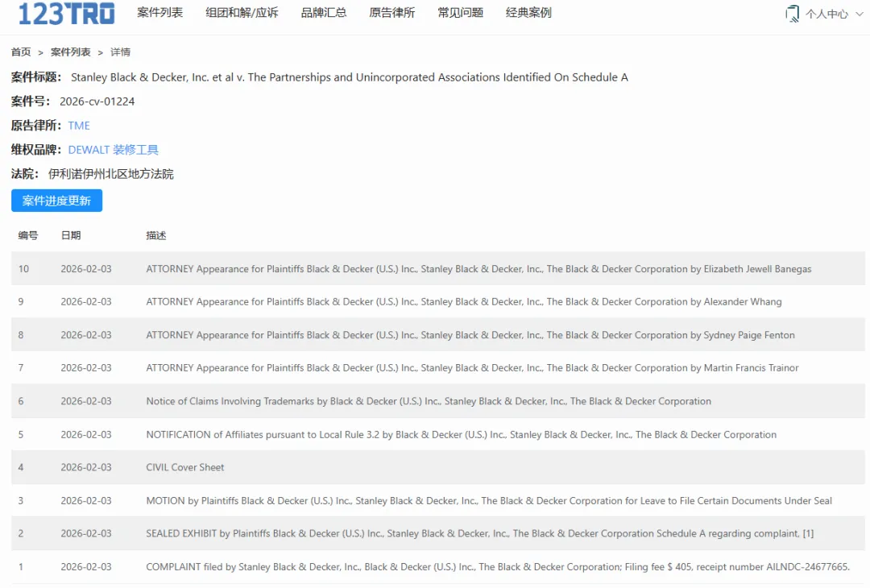Click the 案件进度更新 button
Image resolution: width=870 pixels, height=588 pixels.
pos(56,201)
